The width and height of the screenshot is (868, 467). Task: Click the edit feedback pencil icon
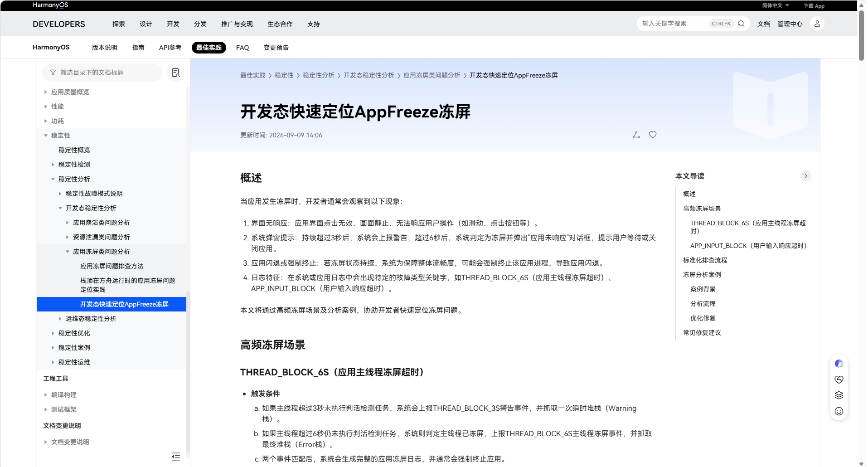[636, 135]
